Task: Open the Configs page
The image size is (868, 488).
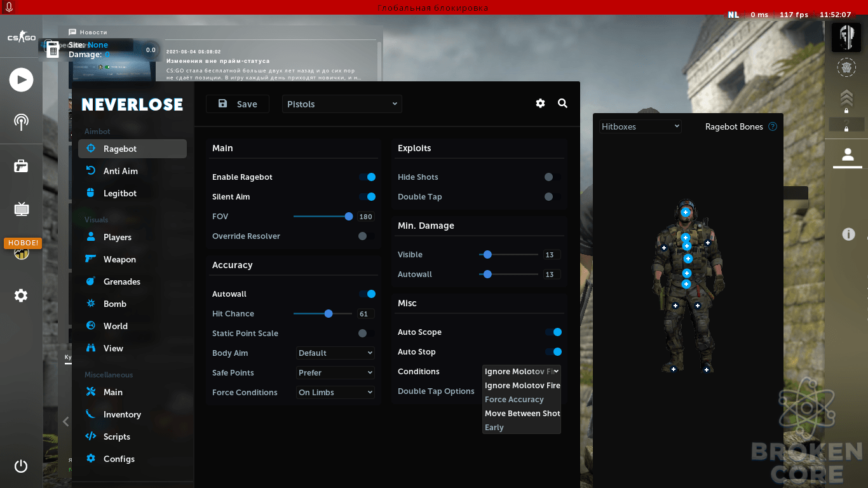Action: tap(132, 459)
